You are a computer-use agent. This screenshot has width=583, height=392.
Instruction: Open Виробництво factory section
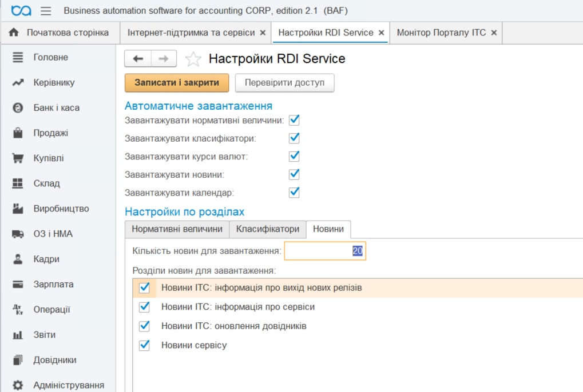18,209
